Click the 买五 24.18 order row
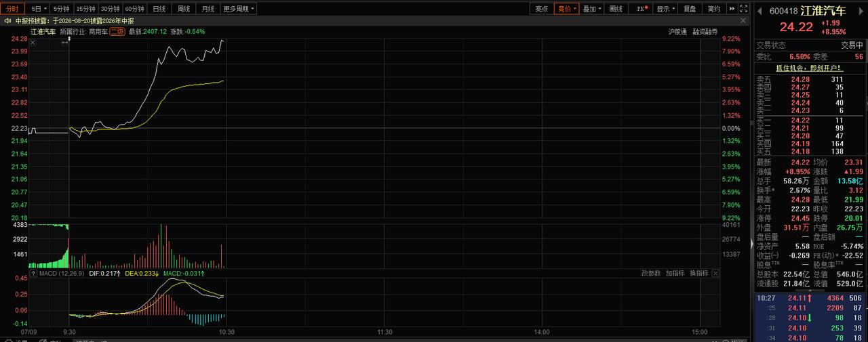The width and height of the screenshot is (868, 342). (810, 152)
